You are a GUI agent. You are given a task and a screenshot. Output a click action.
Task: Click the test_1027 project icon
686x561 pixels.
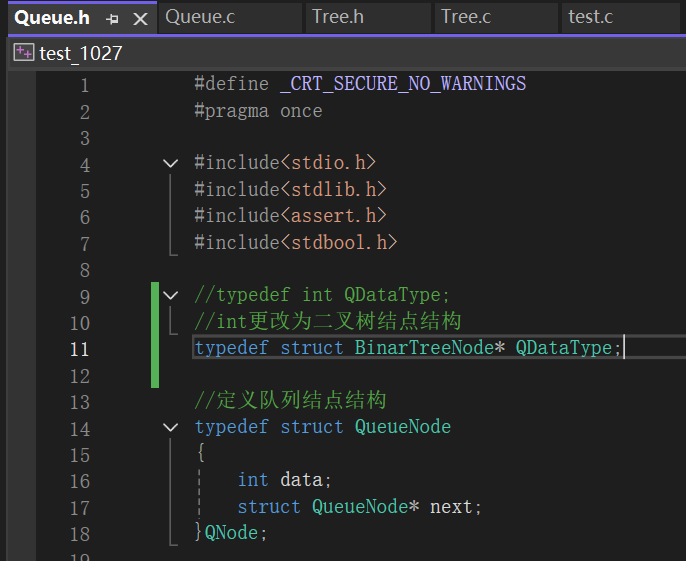(24, 53)
